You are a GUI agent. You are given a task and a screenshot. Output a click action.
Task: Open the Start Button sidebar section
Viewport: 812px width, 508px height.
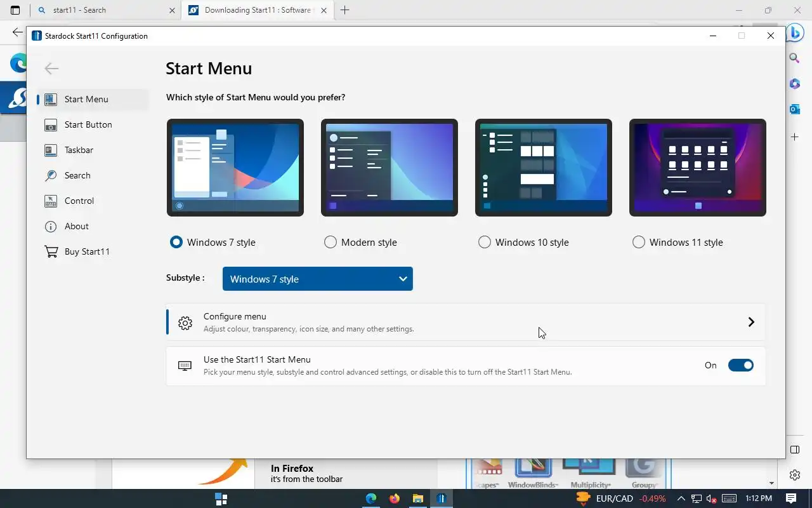click(93, 124)
